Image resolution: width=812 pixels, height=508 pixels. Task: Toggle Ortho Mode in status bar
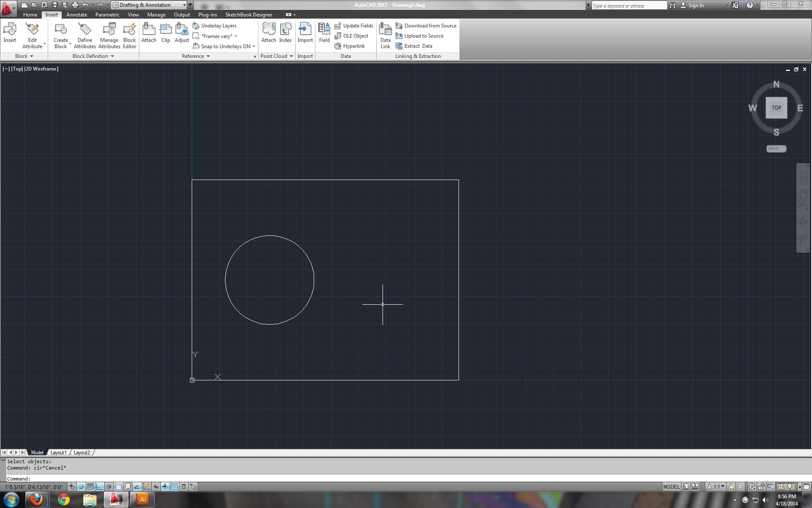point(100,487)
